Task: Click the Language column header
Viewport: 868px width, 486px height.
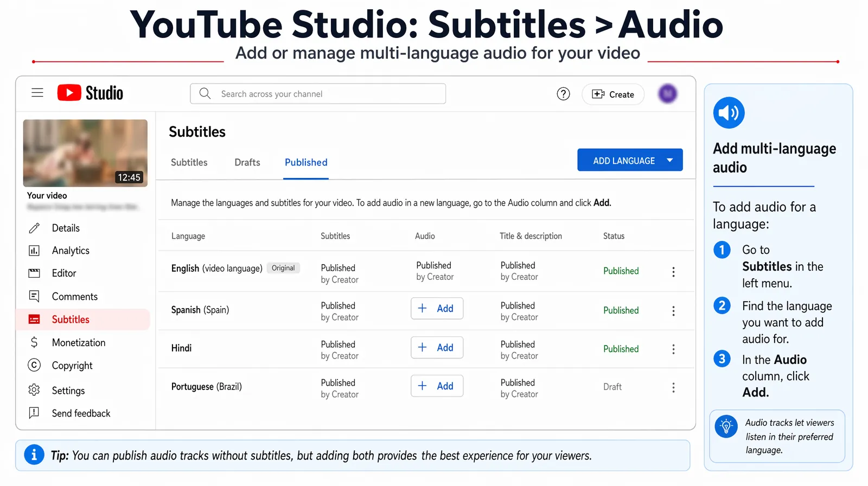Action: tap(188, 236)
